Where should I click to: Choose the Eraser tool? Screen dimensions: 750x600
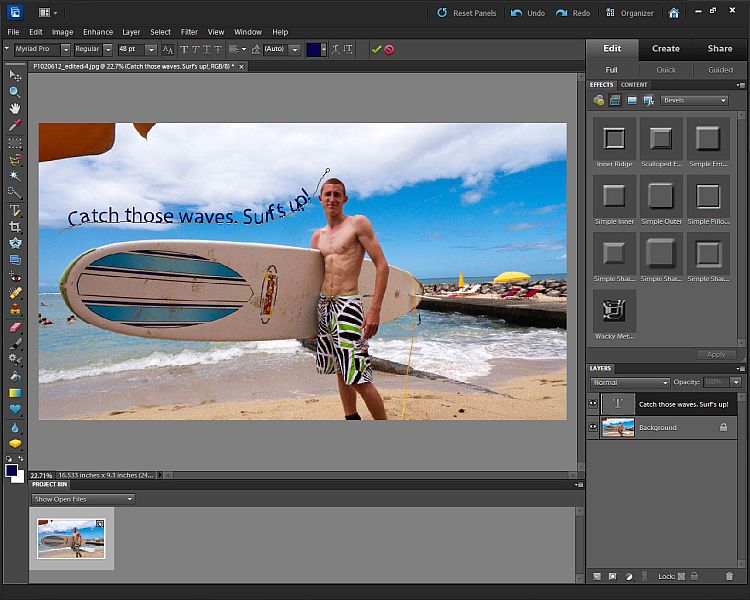(15, 327)
